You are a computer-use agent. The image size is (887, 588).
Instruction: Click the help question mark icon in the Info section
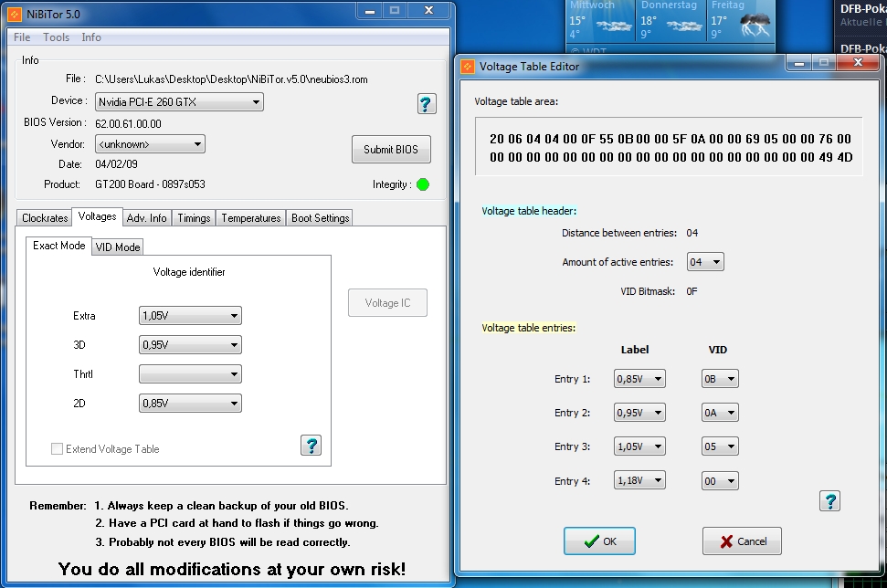click(x=427, y=103)
